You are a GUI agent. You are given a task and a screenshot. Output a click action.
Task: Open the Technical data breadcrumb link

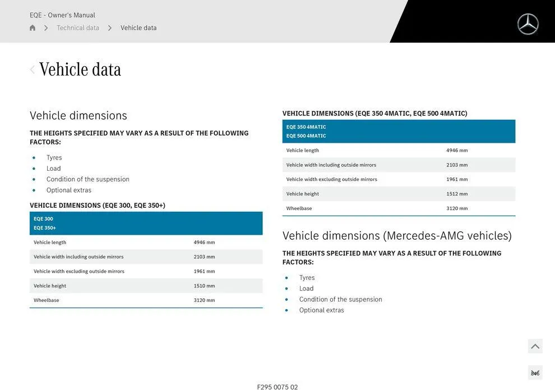pyautogui.click(x=78, y=28)
